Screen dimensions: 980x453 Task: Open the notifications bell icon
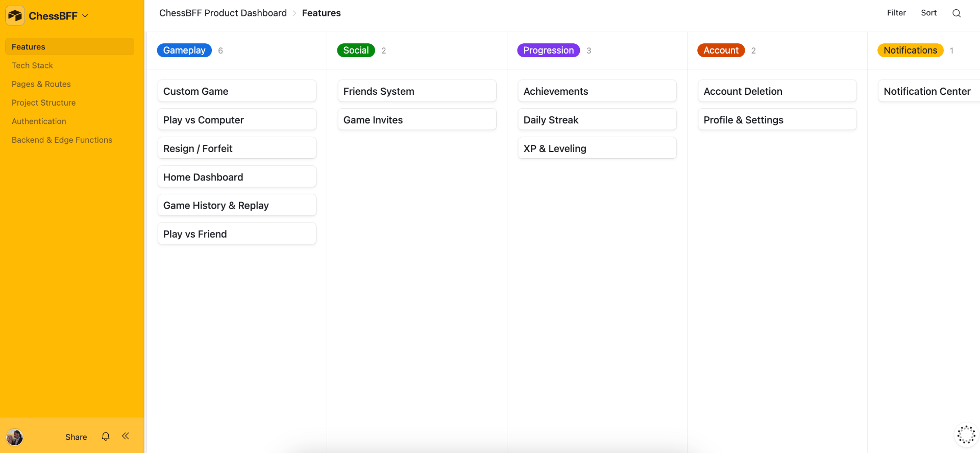(106, 437)
